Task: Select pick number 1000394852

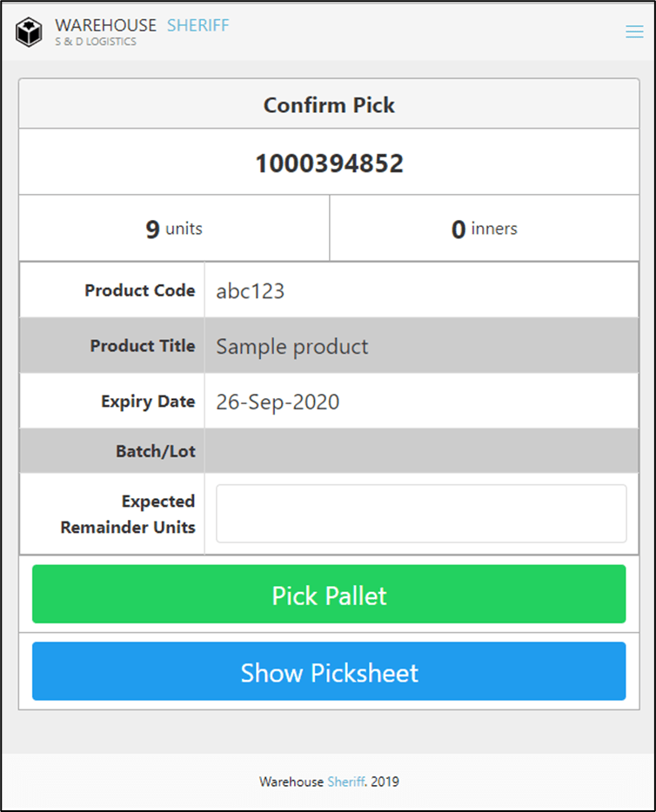Action: 329,163
